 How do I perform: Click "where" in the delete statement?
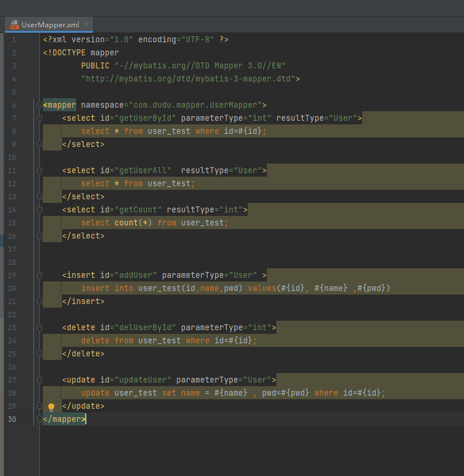[198, 340]
